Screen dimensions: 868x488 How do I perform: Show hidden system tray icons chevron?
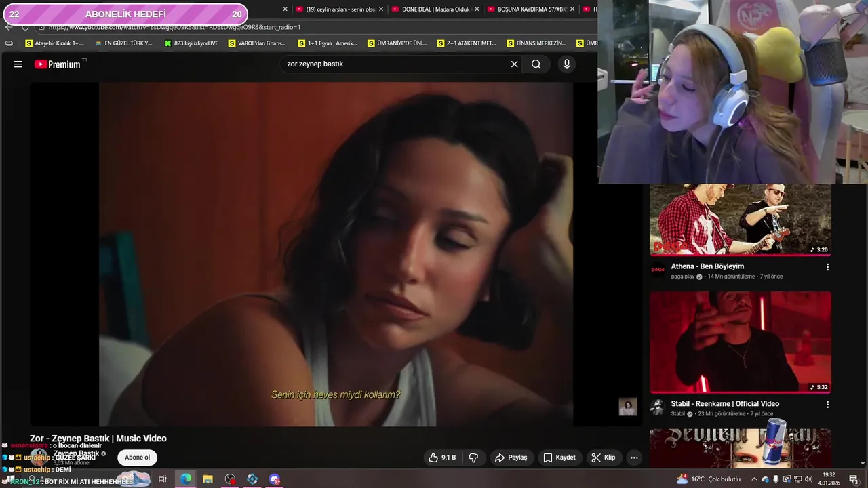point(754,479)
